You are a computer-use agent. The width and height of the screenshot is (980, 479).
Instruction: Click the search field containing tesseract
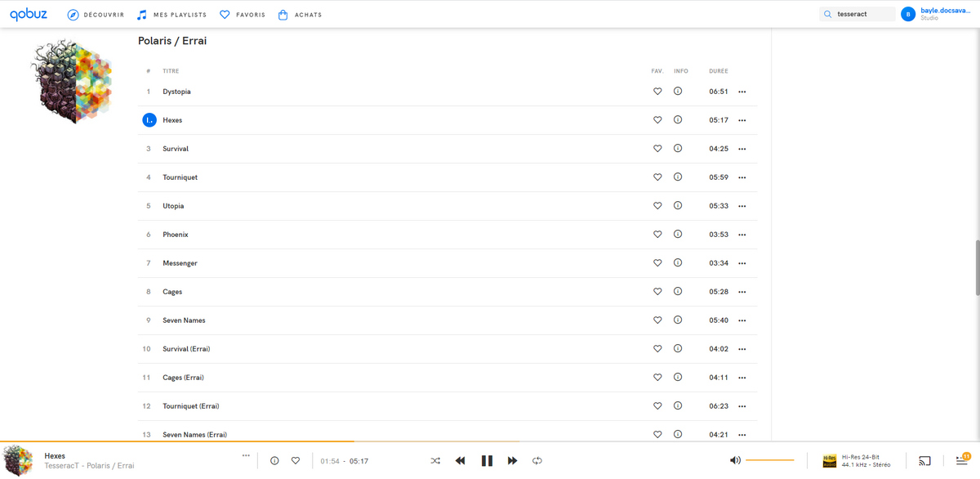point(857,14)
